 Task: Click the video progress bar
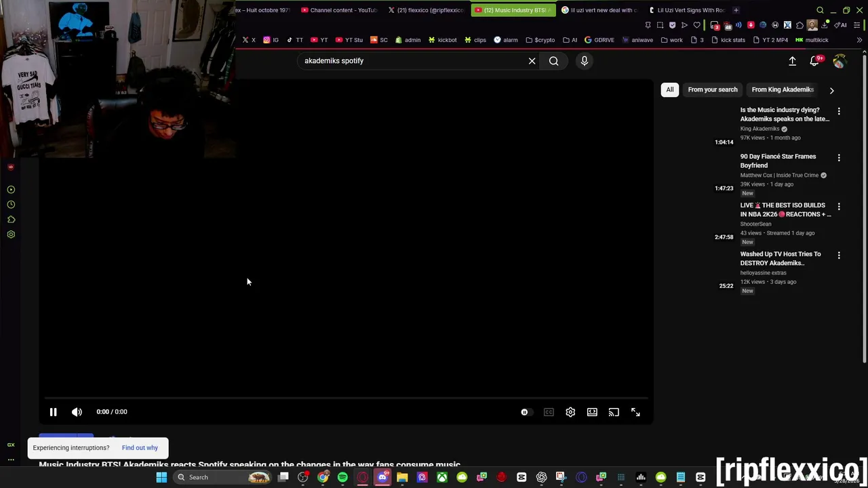coord(346,399)
